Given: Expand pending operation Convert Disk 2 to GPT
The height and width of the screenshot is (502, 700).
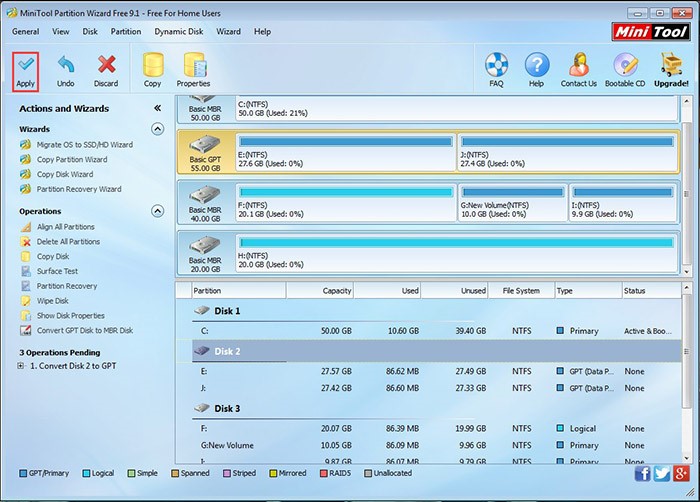Looking at the screenshot, I should [20, 366].
